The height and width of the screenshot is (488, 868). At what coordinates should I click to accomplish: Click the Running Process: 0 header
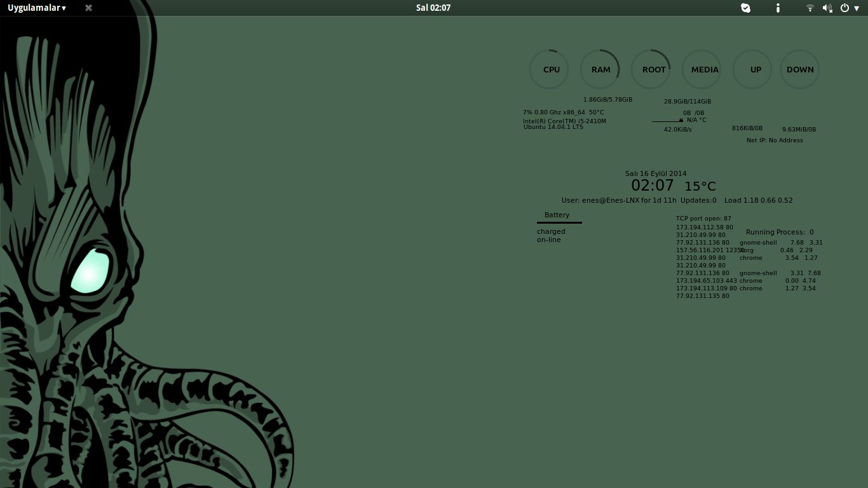pyautogui.click(x=780, y=232)
